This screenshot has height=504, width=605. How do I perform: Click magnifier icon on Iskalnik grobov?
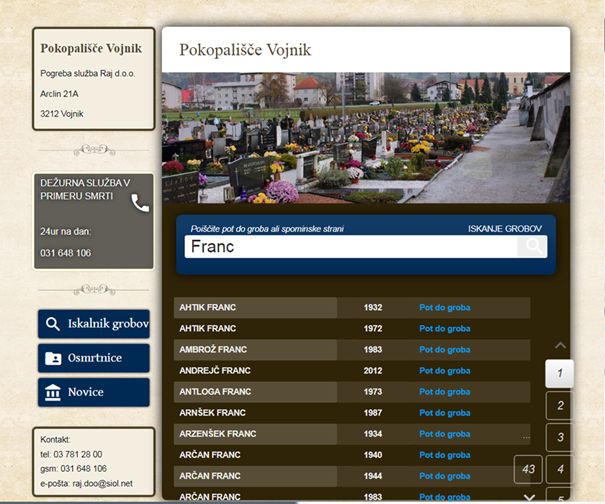pos(53,324)
